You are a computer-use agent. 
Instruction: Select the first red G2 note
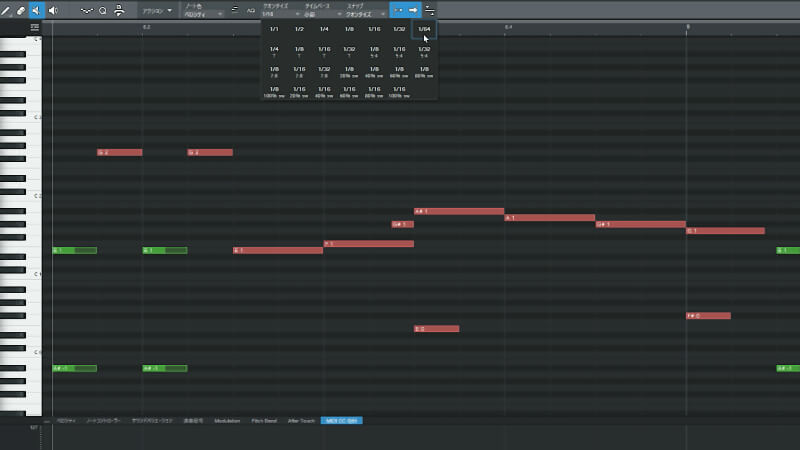coord(119,153)
